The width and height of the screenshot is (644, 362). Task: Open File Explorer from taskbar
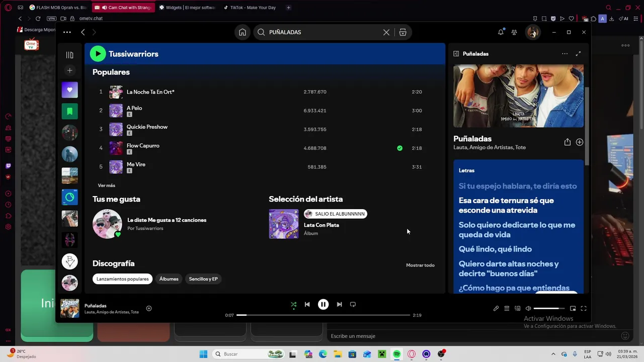coord(338,354)
